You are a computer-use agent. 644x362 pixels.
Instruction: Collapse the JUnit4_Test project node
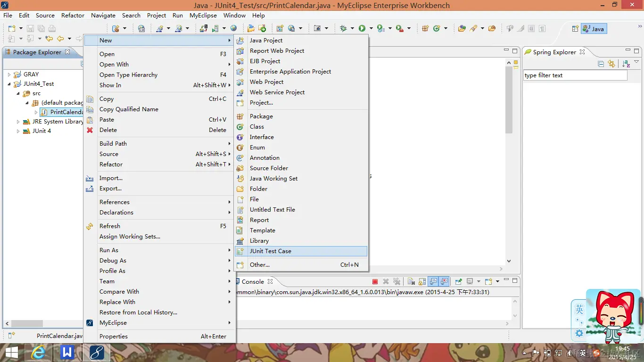(x=9, y=84)
